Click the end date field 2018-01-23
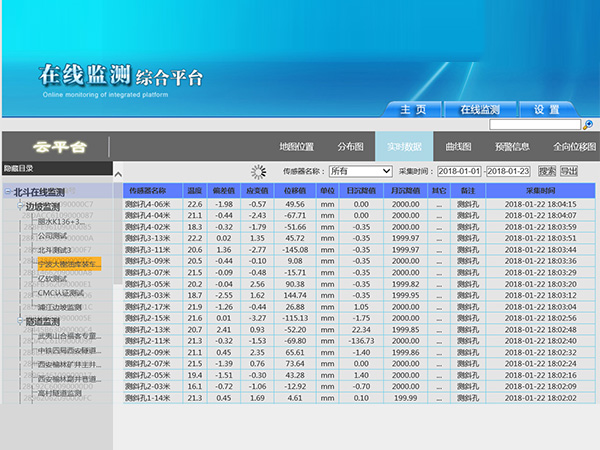This screenshot has width=600, height=450. click(x=509, y=171)
